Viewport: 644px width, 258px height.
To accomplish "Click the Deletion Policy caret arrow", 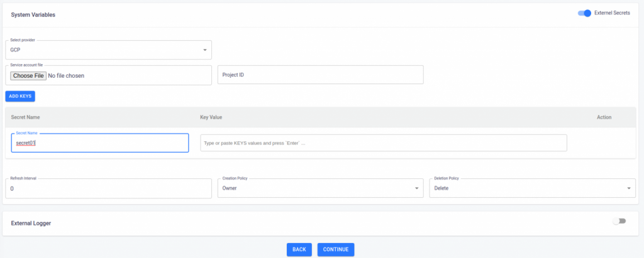I will point(629,188).
